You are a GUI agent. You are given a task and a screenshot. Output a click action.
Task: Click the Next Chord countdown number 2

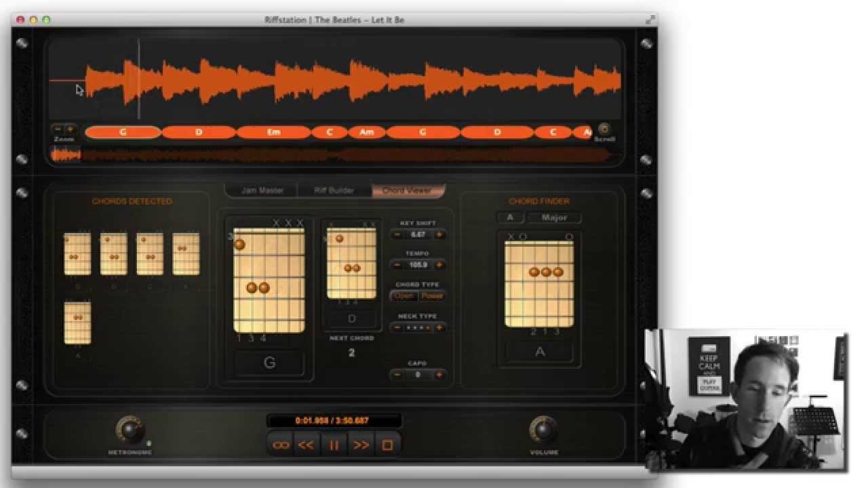tap(351, 352)
